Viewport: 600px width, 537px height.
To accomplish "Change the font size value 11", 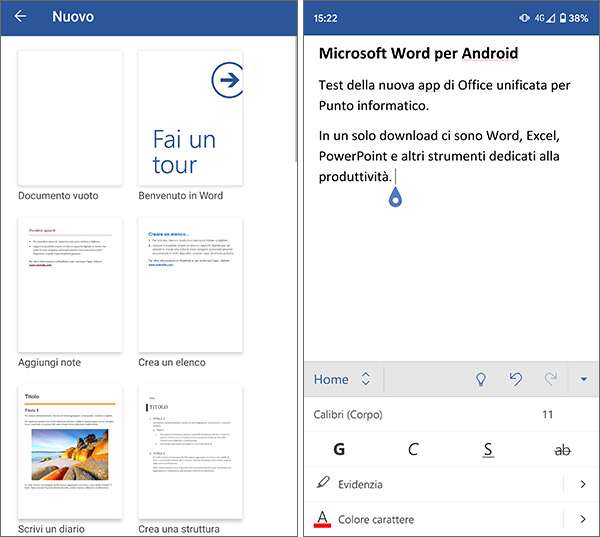I will click(x=548, y=415).
